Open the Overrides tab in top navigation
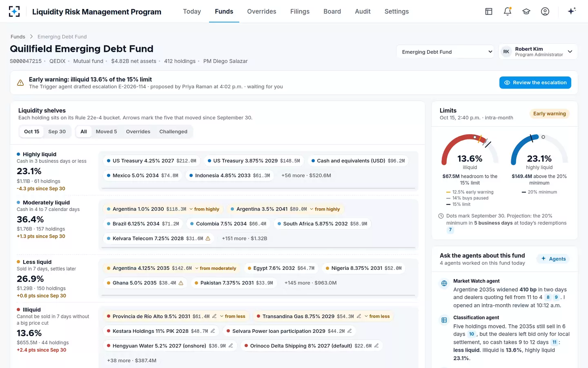Screen dimensions: 588x368 pos(262,11)
